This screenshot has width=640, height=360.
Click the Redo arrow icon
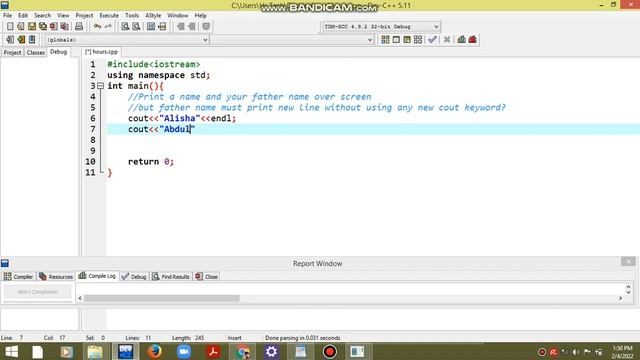point(108,27)
